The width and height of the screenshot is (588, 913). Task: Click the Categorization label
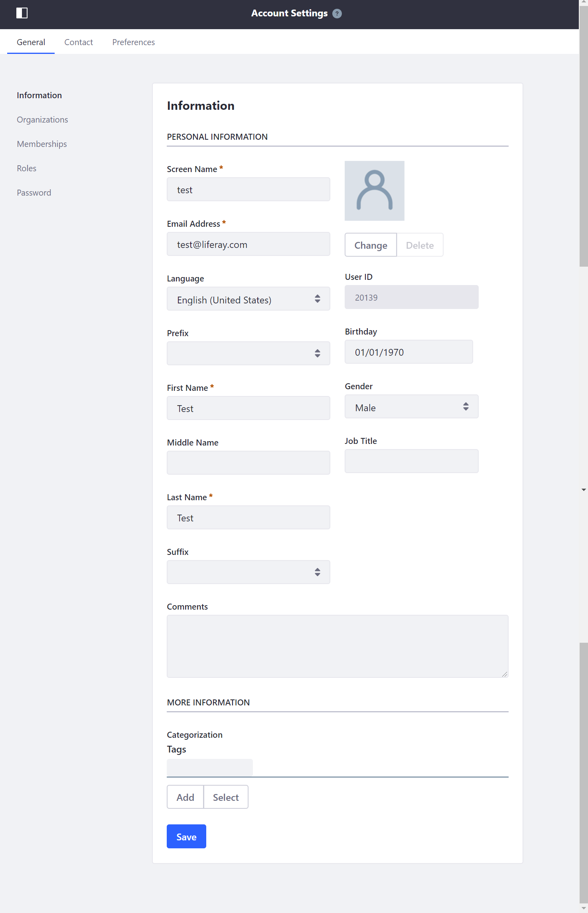click(195, 735)
